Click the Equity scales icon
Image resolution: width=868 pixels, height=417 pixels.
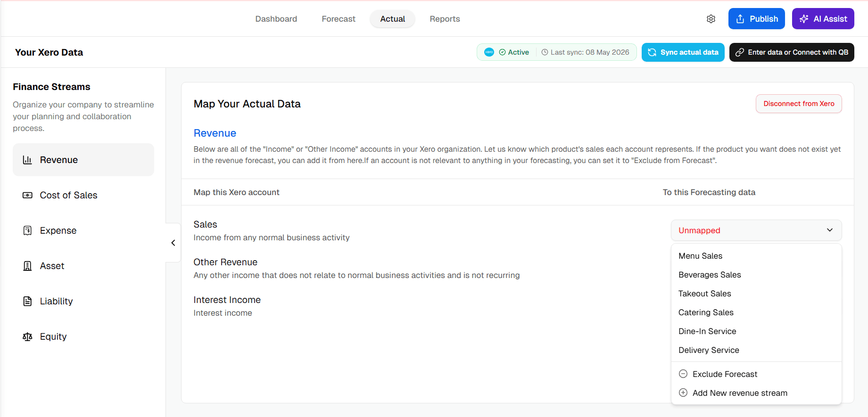(27, 336)
